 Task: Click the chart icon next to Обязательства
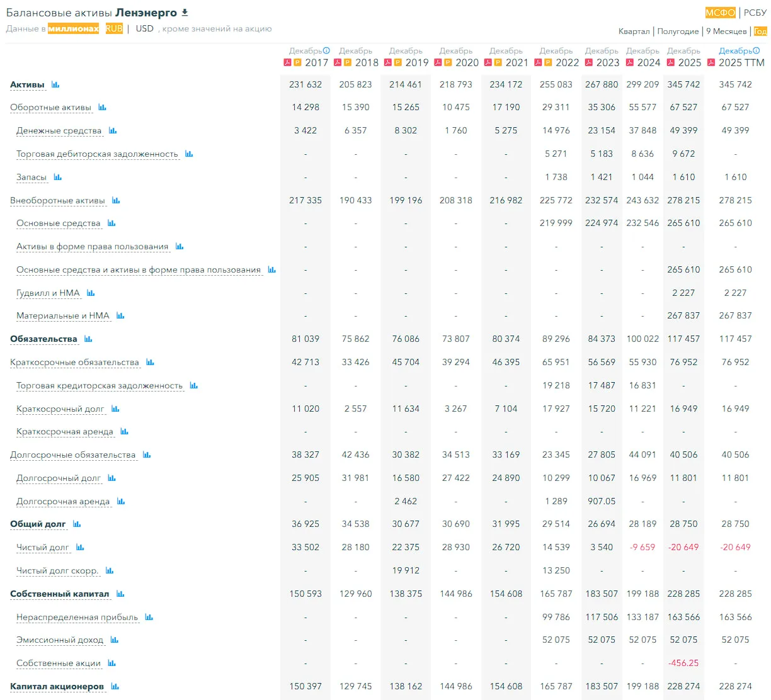[88, 339]
